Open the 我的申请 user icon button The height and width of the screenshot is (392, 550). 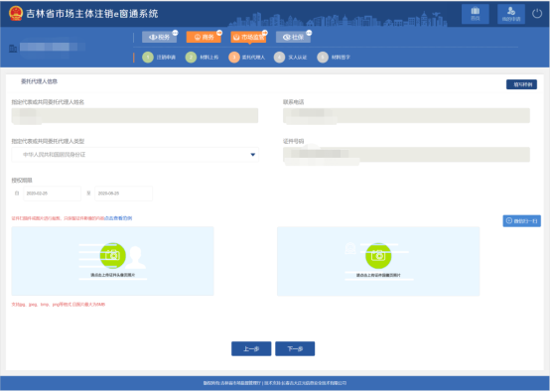511,14
